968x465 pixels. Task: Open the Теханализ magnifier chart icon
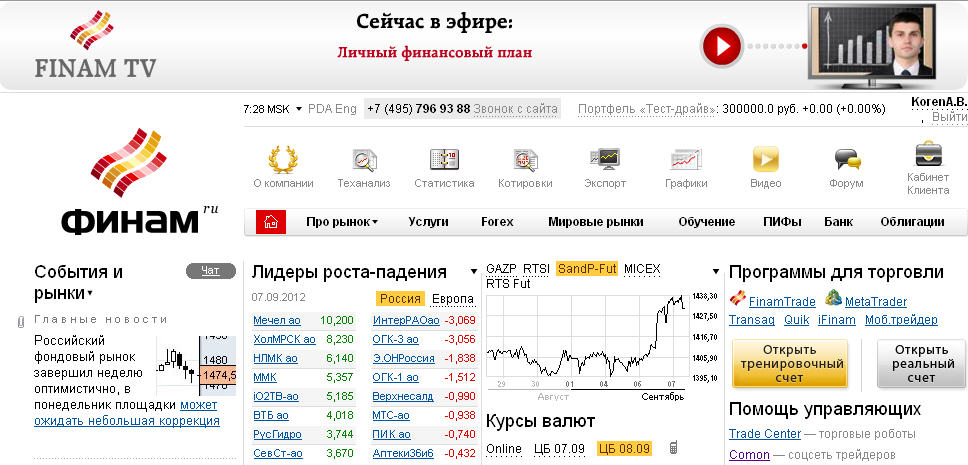click(x=364, y=159)
